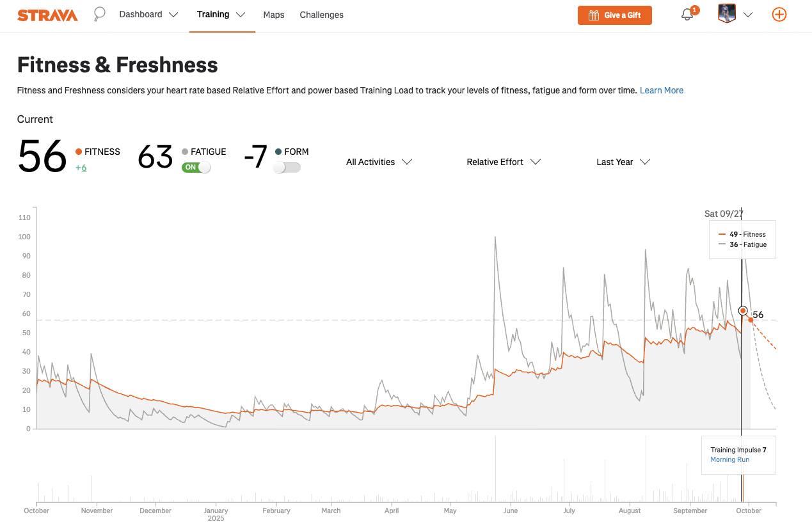812x531 pixels.
Task: Click the profile avatar picture
Action: point(727,14)
